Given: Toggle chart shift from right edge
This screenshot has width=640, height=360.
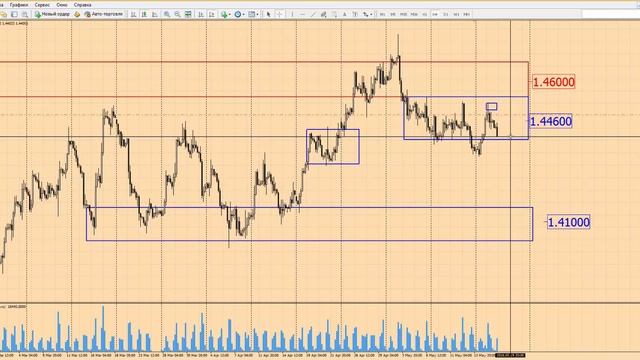Looking at the screenshot, I should coord(212,14).
